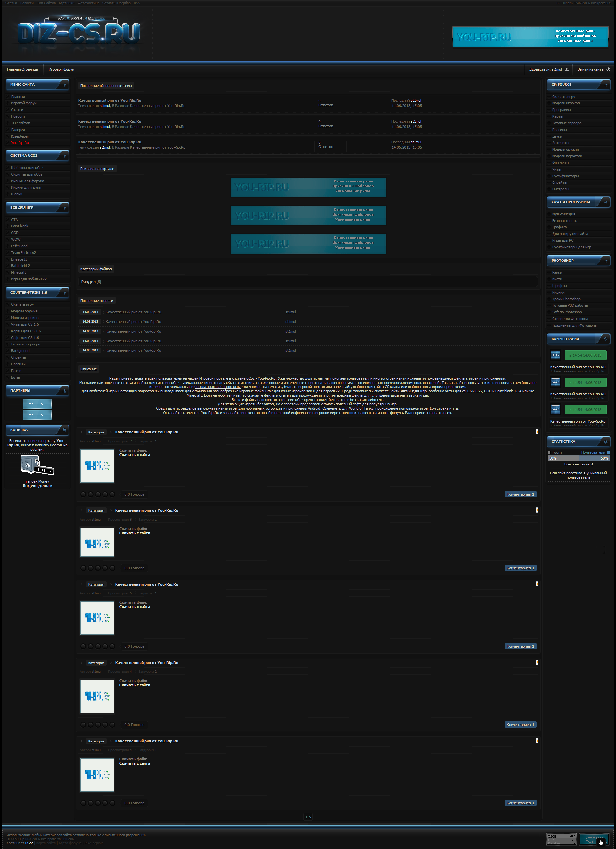Open Картинки in the top bar

click(66, 3)
